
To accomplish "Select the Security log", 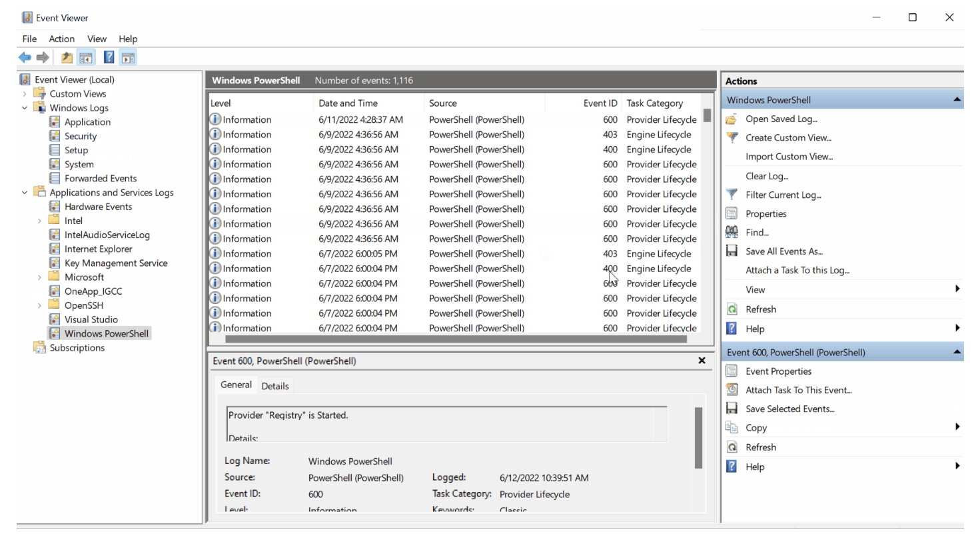I will click(x=81, y=136).
